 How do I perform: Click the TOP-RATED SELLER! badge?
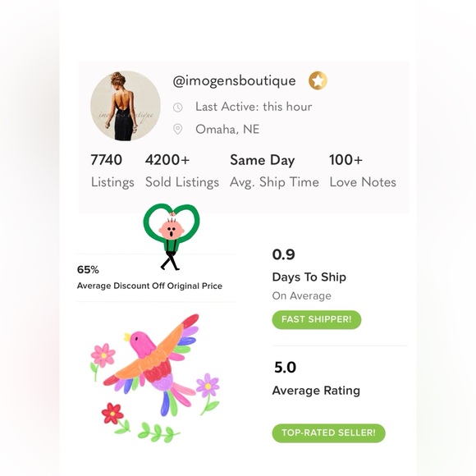[x=329, y=433]
